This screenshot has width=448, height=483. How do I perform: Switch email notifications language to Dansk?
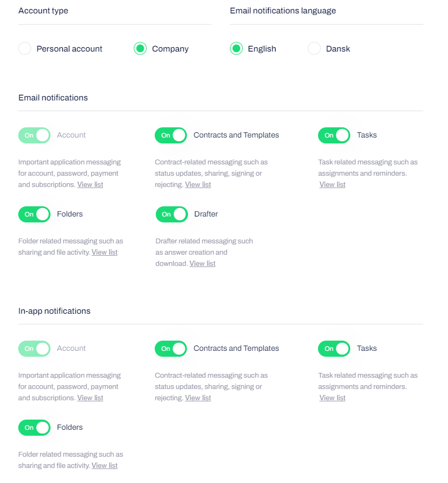(314, 49)
